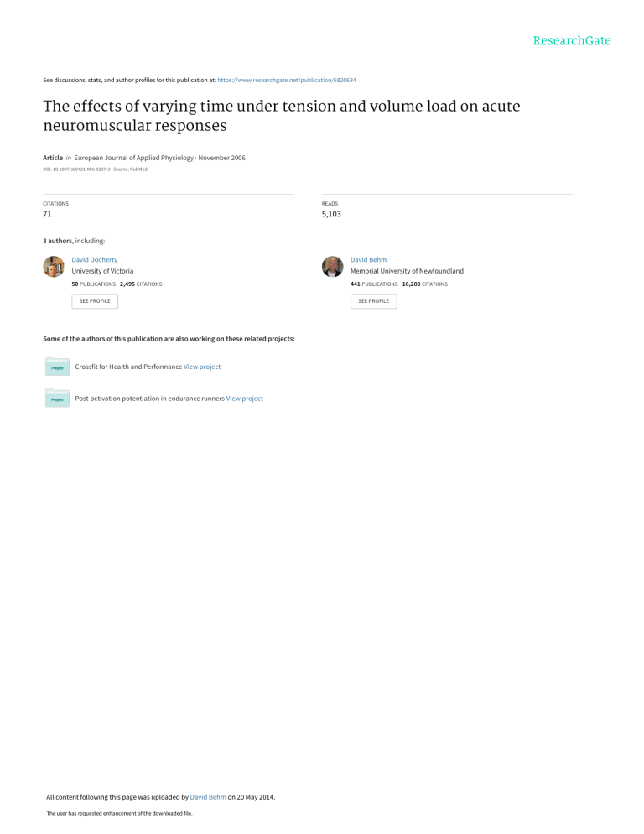Click See Profile under David Behm
The width and height of the screenshot is (644, 834).
tap(374, 301)
